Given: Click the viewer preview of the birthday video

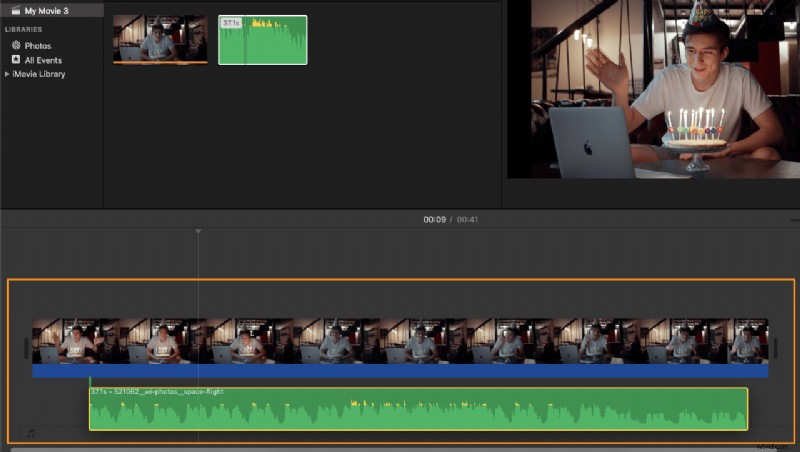Looking at the screenshot, I should tap(653, 89).
